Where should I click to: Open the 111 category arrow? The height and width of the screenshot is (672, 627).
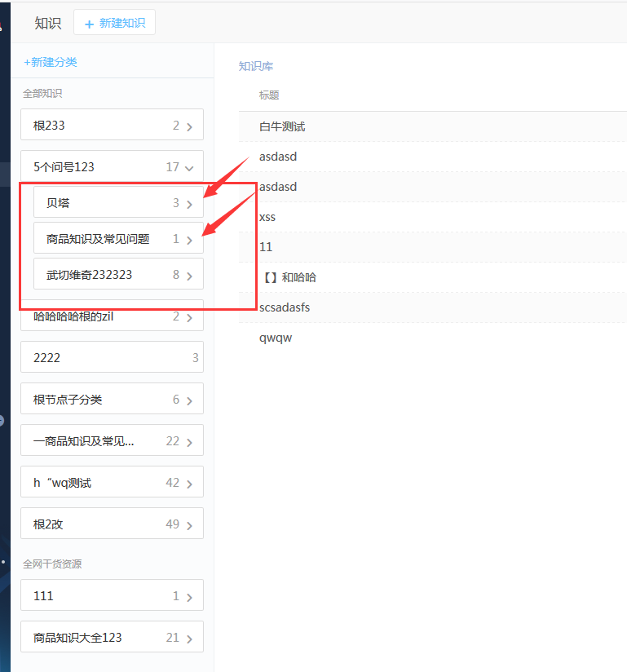pos(189,597)
